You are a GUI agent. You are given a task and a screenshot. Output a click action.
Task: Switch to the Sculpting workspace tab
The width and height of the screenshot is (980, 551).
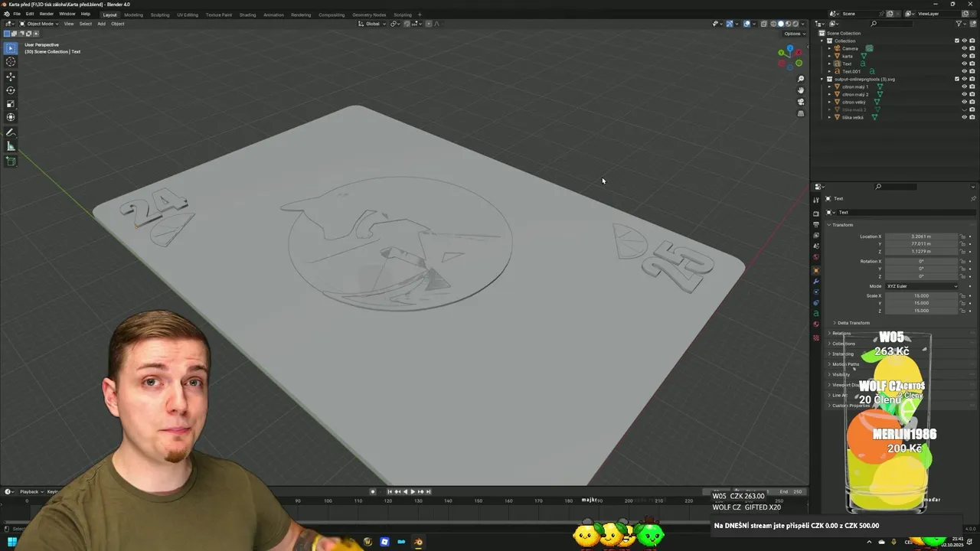click(x=160, y=15)
